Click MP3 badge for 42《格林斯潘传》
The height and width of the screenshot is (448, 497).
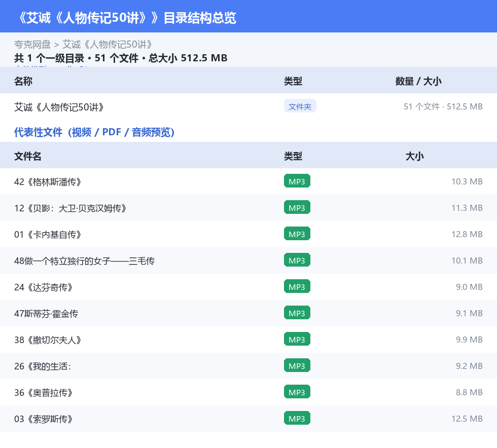click(297, 181)
